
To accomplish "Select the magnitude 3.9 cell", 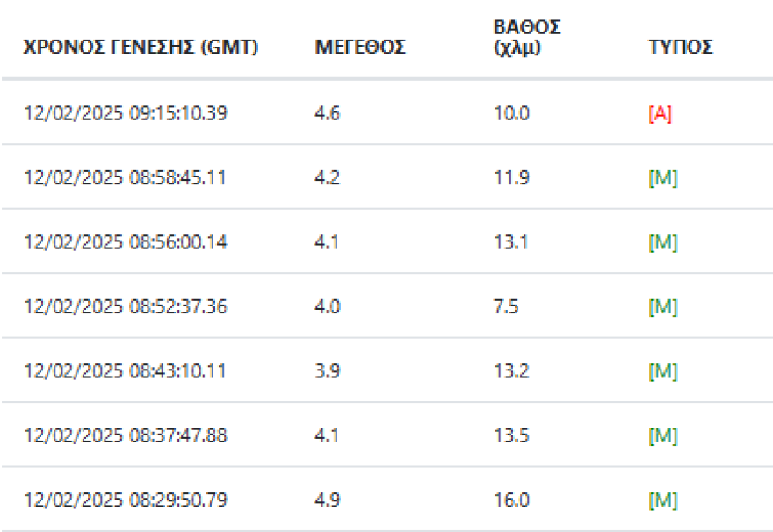I will coord(327,371).
